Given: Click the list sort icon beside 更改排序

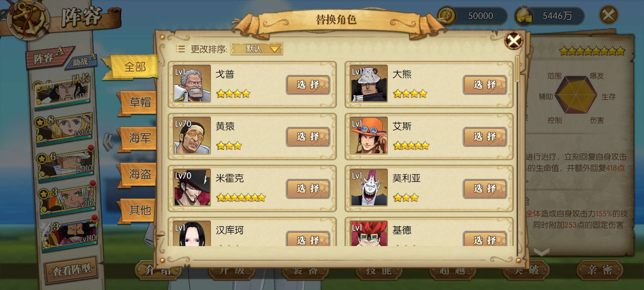Looking at the screenshot, I should [180, 49].
